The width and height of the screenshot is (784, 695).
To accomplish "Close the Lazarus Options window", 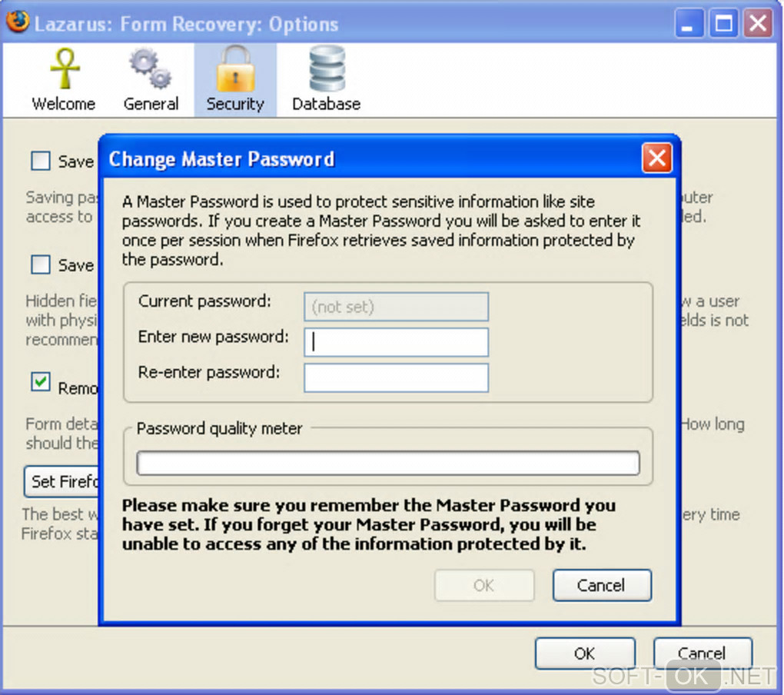I will pos(758,23).
